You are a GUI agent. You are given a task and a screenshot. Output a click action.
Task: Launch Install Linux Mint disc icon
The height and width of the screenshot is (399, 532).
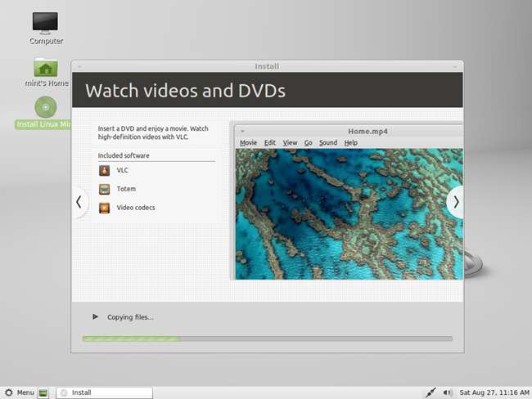[x=46, y=107]
